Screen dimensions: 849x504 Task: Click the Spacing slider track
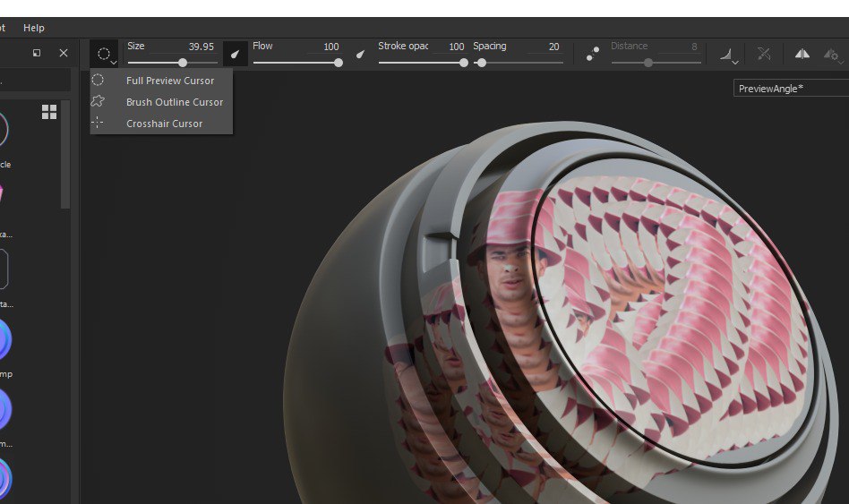[x=519, y=63]
